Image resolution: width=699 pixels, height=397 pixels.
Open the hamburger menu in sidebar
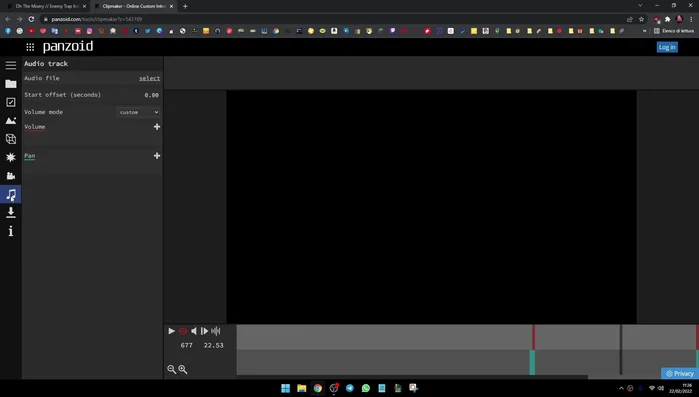point(11,65)
